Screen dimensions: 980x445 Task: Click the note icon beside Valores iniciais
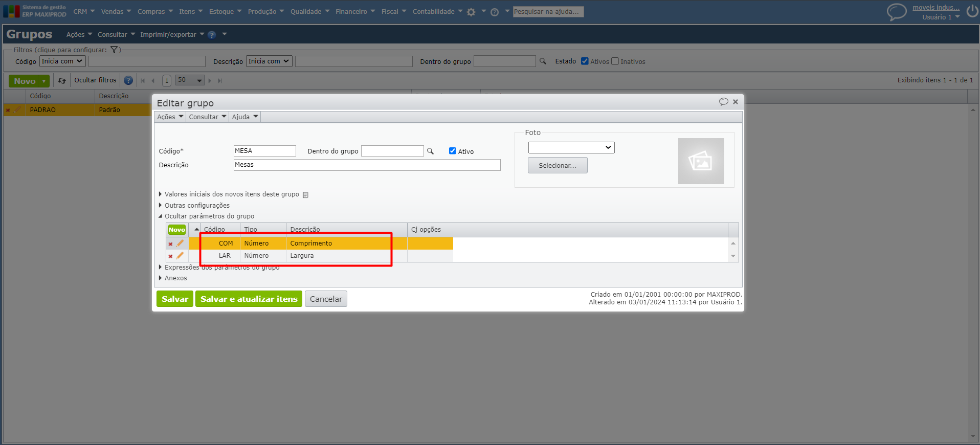click(x=305, y=195)
